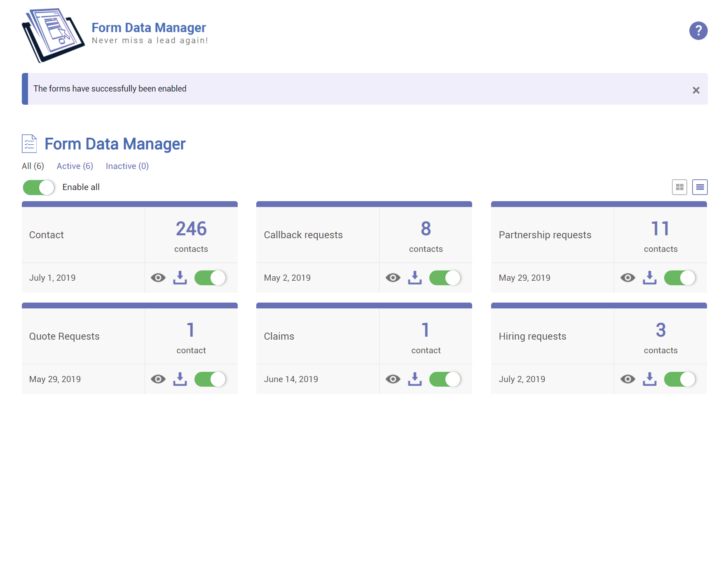Image resolution: width=728 pixels, height=587 pixels.
Task: View Hiring requests entries via eye icon
Action: coord(627,379)
